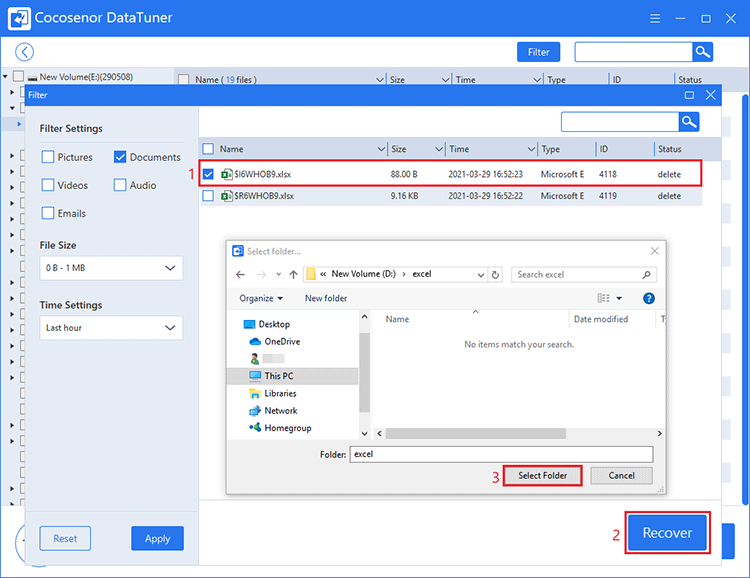Click New folder in the dialog toolbar
The height and width of the screenshot is (578, 750).
click(x=326, y=298)
